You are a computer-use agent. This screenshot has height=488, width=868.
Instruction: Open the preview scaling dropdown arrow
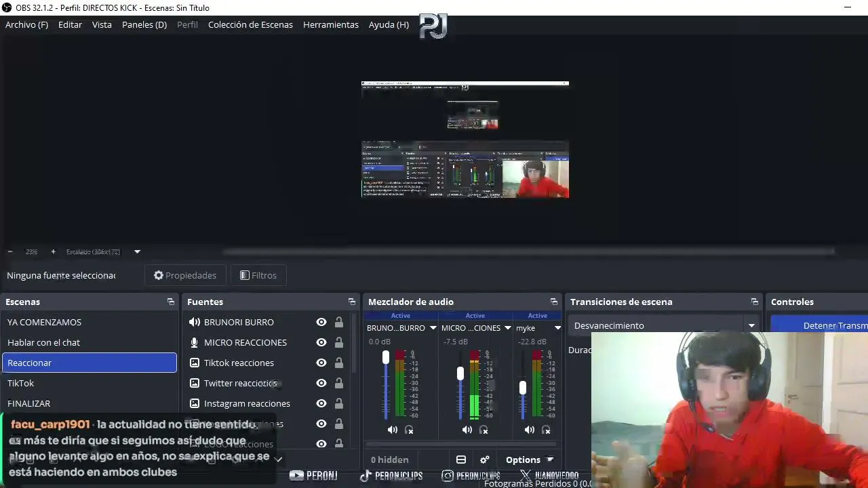click(x=137, y=251)
